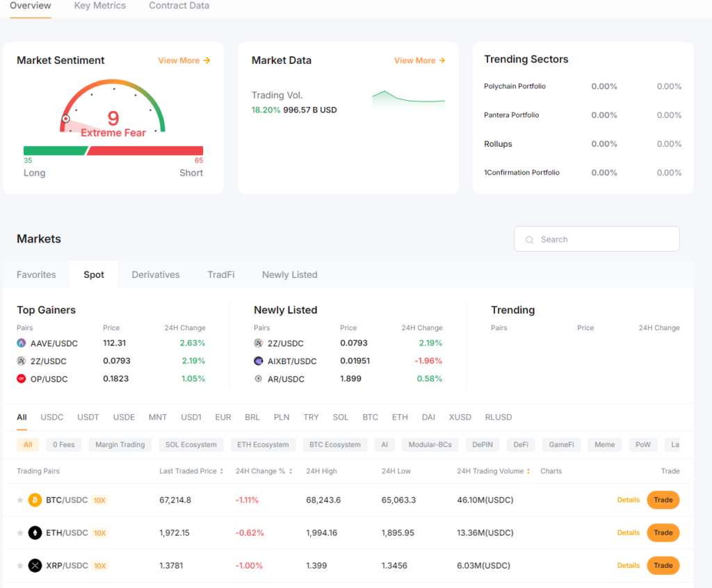Star the XRP/USDC pair as favorite
712x588 pixels.
pyautogui.click(x=20, y=566)
